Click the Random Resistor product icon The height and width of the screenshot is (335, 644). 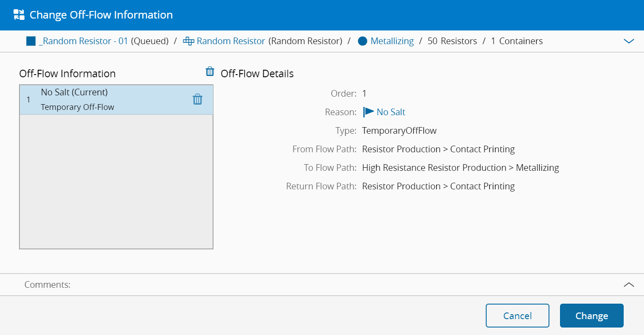pos(189,41)
